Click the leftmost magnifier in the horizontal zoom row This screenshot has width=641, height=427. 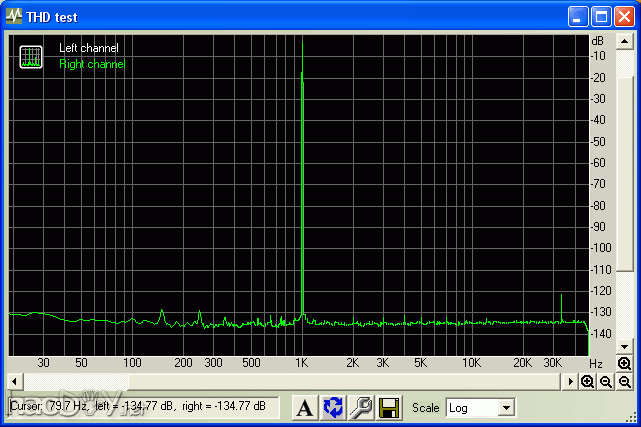588,382
